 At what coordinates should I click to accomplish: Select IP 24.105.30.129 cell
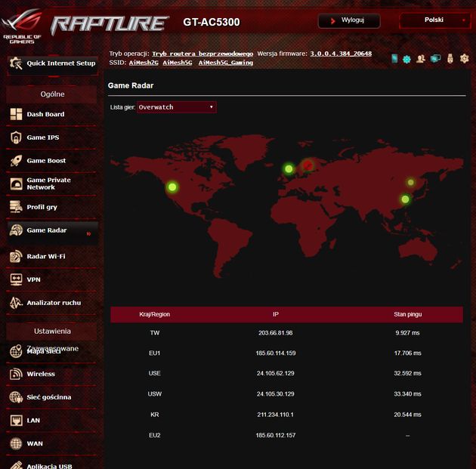[275, 393]
